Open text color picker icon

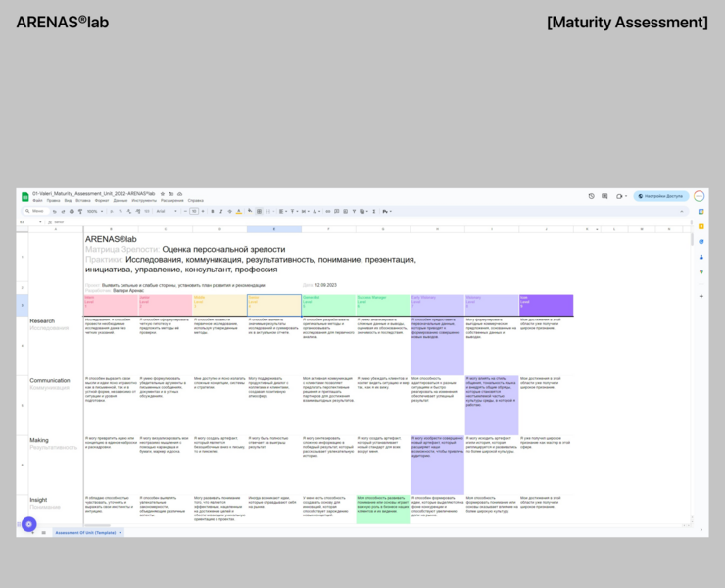(236, 211)
